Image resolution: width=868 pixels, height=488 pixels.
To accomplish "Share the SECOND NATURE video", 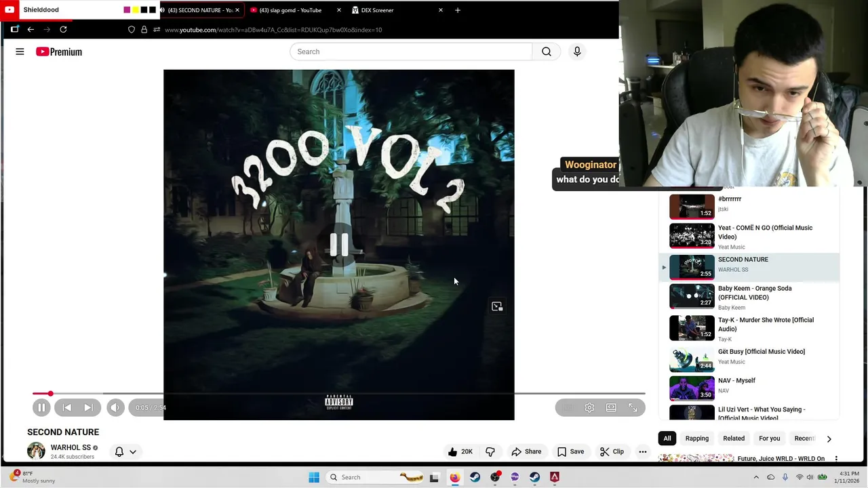I will 526,451.
